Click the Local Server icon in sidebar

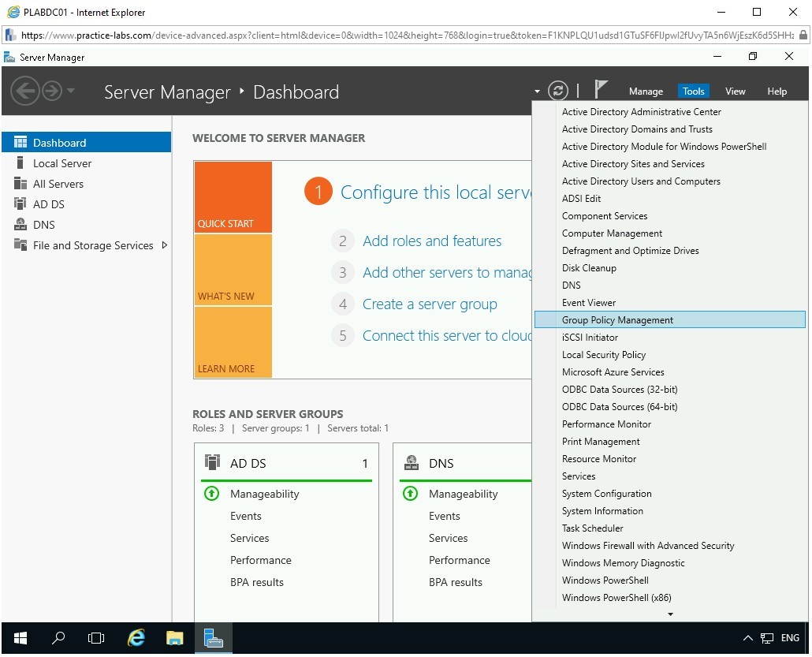click(20, 163)
